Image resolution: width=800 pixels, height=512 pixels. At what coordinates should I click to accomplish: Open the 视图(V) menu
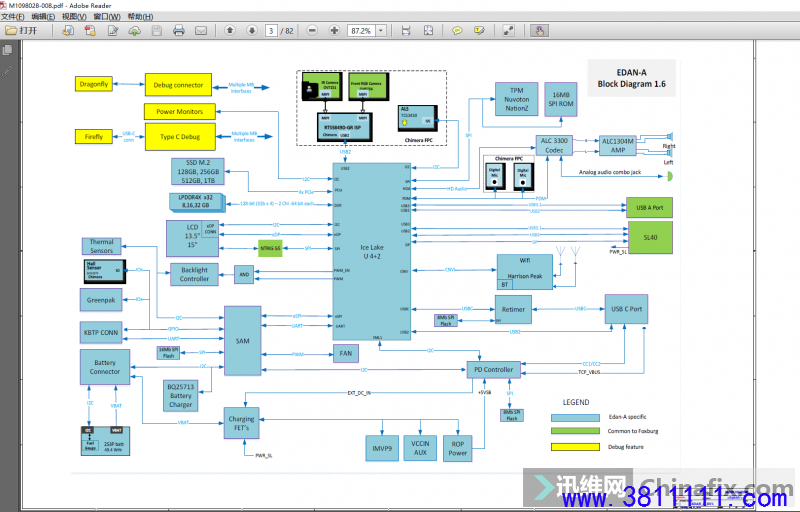[74, 16]
